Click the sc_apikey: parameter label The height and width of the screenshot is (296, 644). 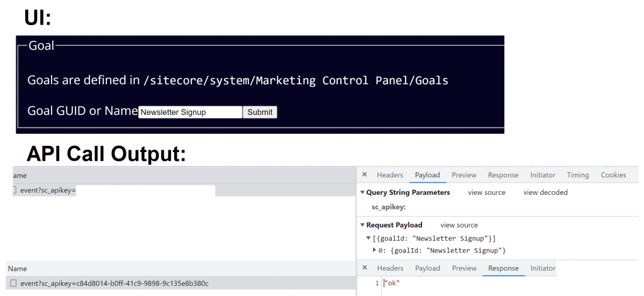[x=389, y=207]
